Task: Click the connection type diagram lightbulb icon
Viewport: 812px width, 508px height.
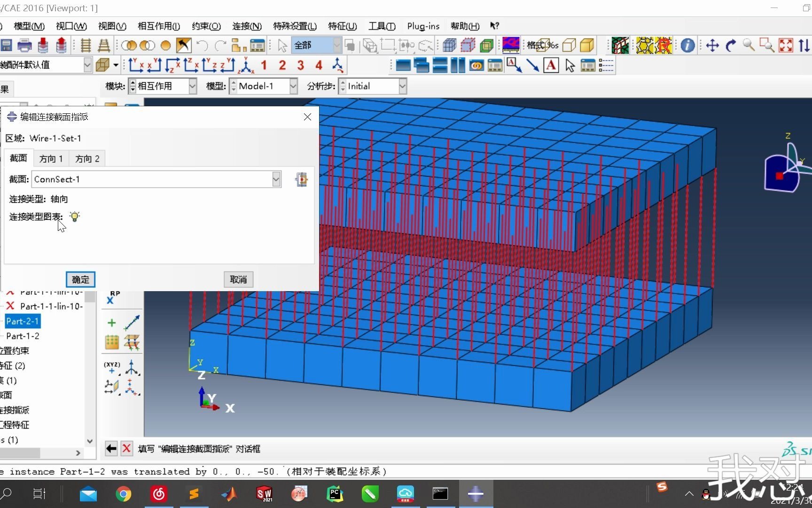Action: pos(74,216)
